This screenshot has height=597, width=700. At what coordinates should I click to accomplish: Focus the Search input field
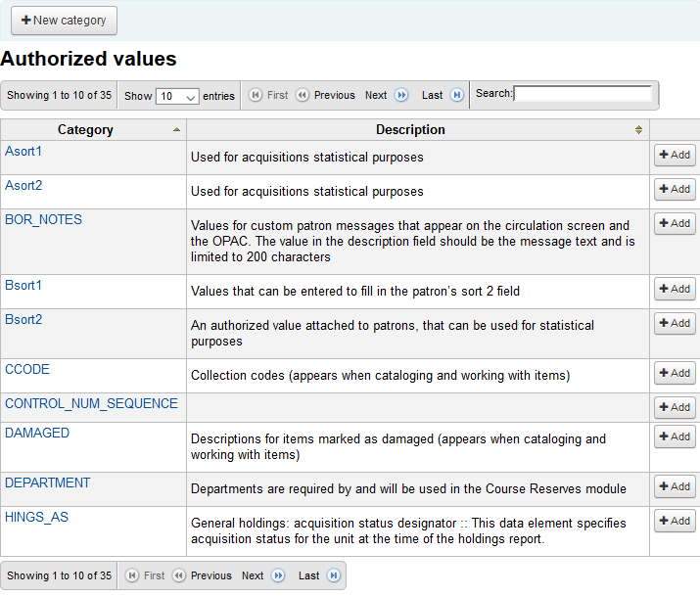pyautogui.click(x=583, y=94)
